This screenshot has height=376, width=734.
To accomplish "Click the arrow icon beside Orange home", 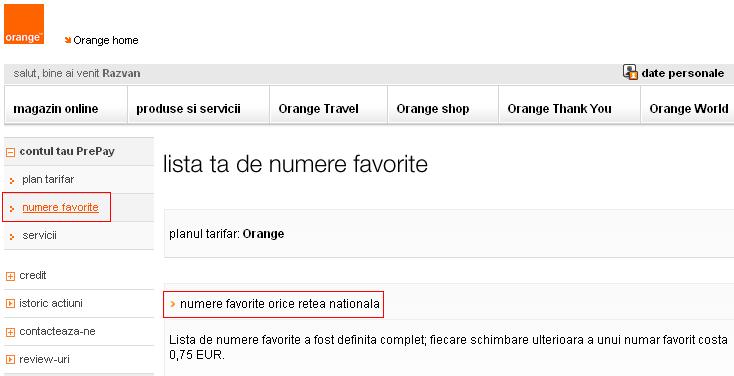I will [x=68, y=40].
